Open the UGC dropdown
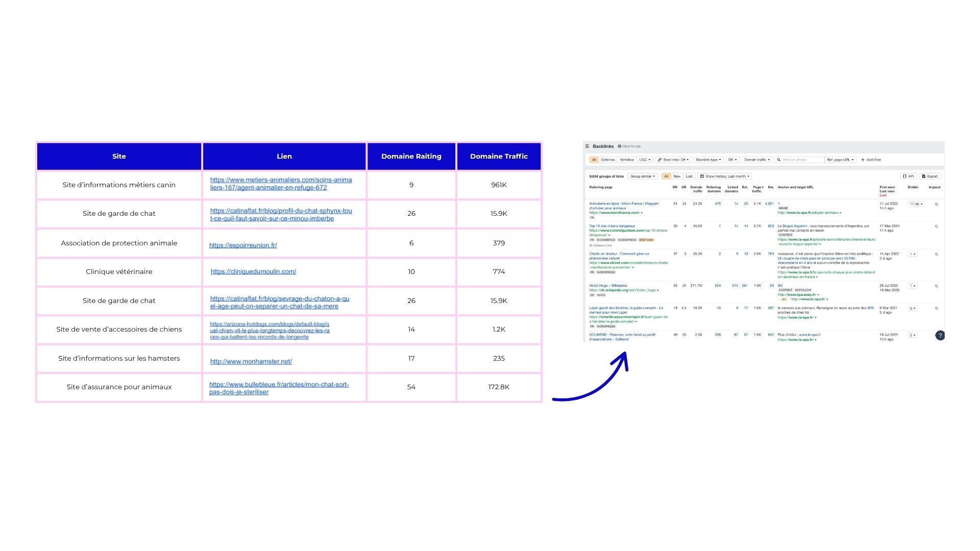 [x=645, y=160]
